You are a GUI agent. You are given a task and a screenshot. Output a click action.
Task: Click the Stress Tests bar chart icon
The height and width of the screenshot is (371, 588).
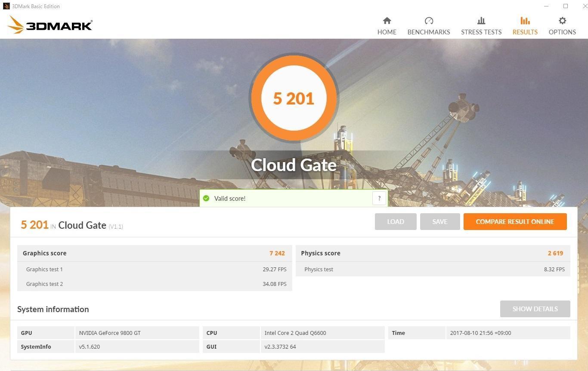point(481,21)
